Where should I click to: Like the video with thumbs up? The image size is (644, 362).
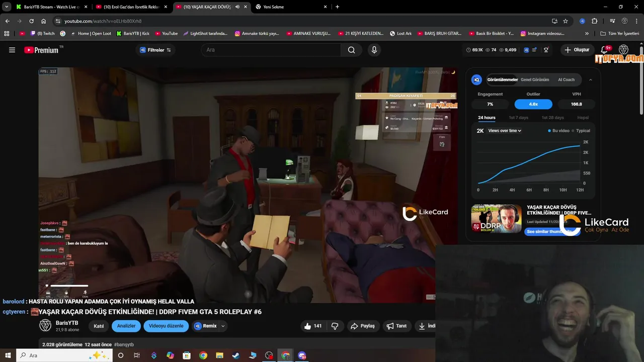[x=312, y=326]
